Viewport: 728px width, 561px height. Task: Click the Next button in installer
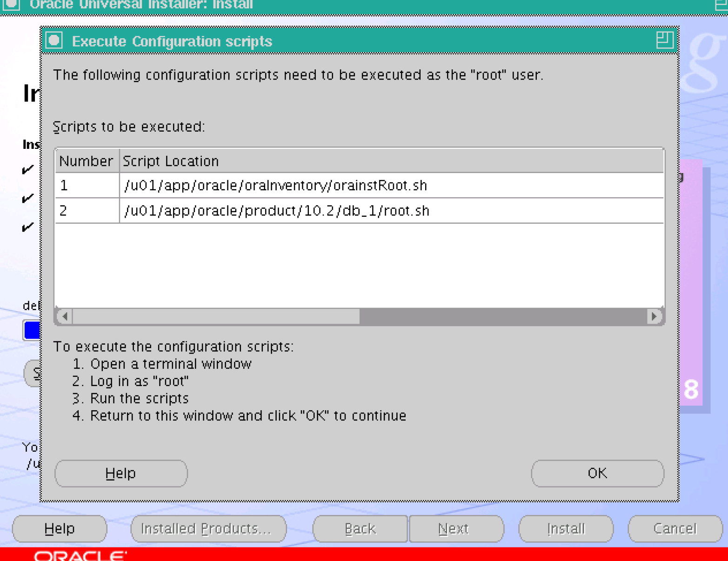456,528
